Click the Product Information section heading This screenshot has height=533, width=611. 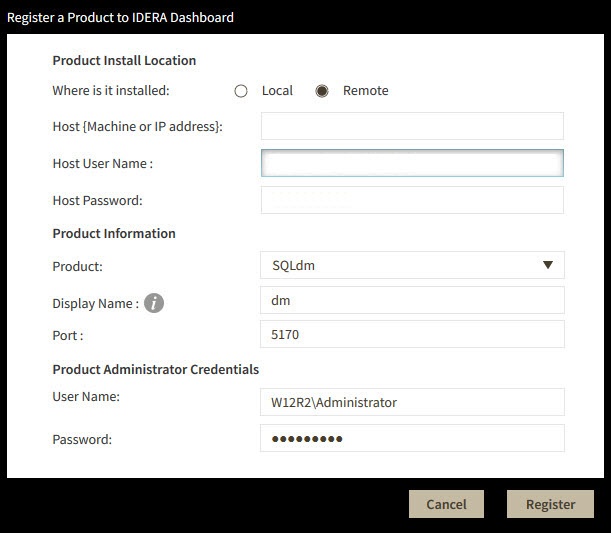click(x=114, y=234)
